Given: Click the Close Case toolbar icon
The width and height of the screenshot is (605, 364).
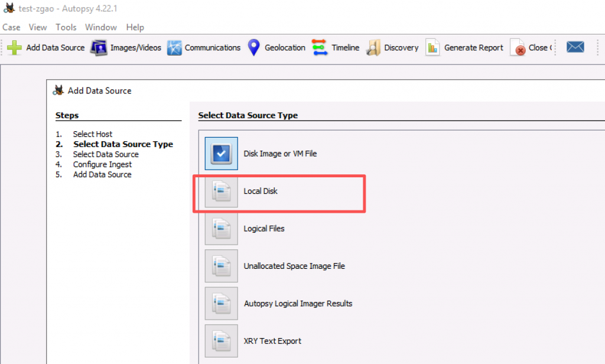Looking at the screenshot, I should point(519,48).
